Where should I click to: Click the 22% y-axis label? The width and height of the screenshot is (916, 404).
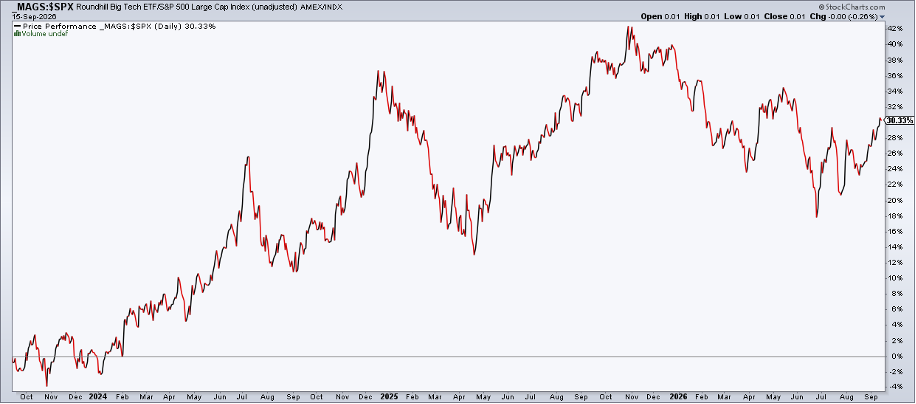coord(896,184)
